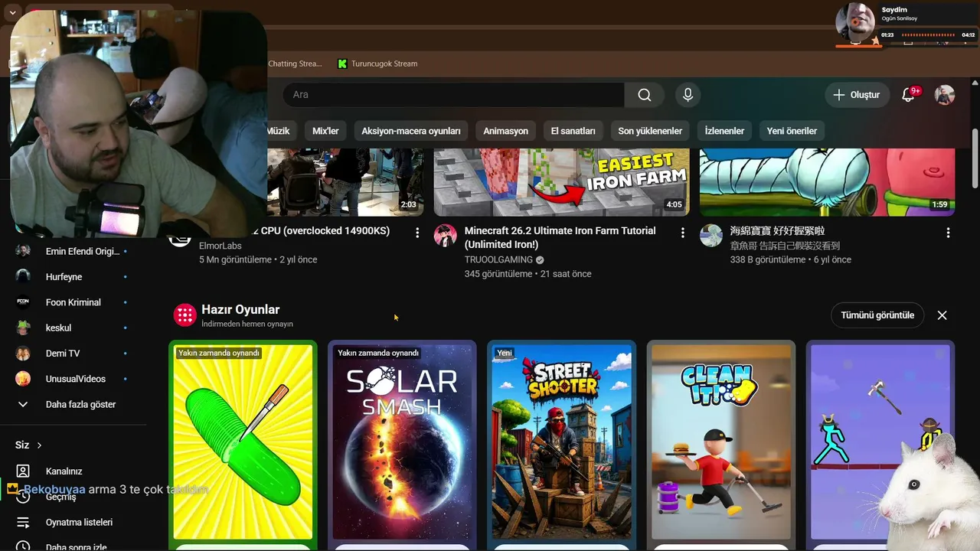980x551 pixels.
Task: Open Minecraft 26.2 Ultimate Iron Farm Tutorial title
Action: pyautogui.click(x=560, y=237)
